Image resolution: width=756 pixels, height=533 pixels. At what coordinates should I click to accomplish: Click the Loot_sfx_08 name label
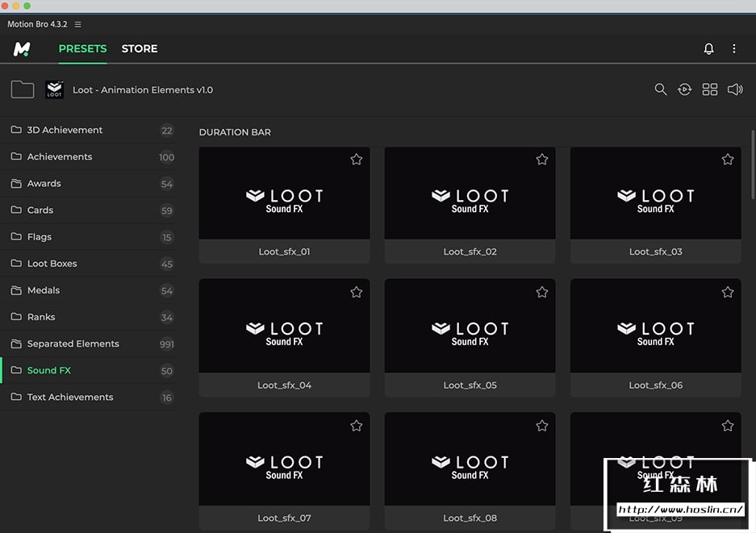coord(470,518)
